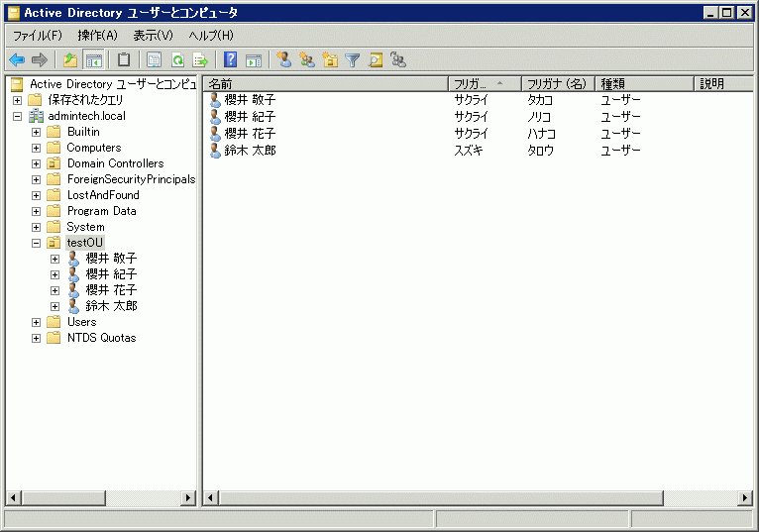This screenshot has width=759, height=532.
Task: Toggle the action pane toolbar icon
Action: coord(254,60)
